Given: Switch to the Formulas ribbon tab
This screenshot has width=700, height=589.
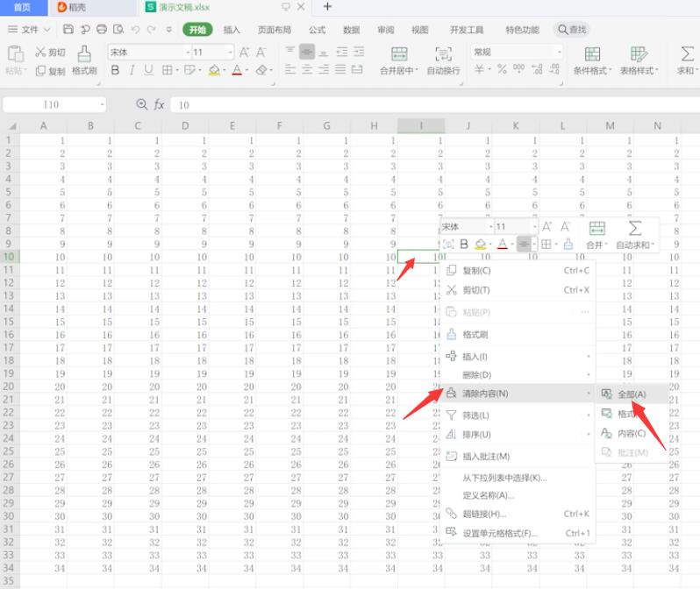Looking at the screenshot, I should [x=318, y=30].
